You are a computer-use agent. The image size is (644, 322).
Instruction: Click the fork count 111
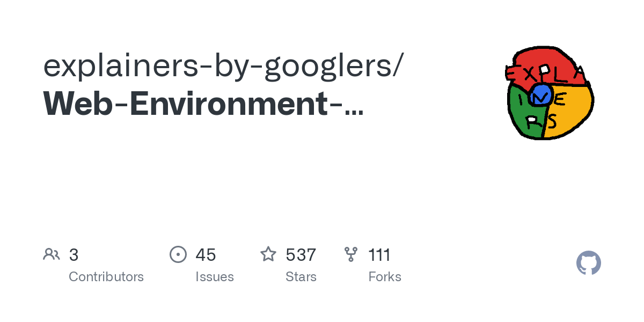379,255
